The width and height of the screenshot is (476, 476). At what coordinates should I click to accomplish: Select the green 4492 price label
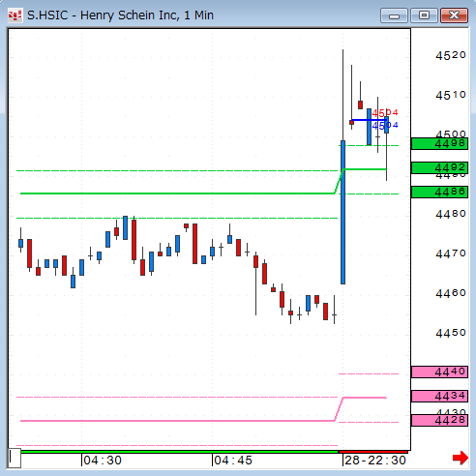tap(439, 167)
